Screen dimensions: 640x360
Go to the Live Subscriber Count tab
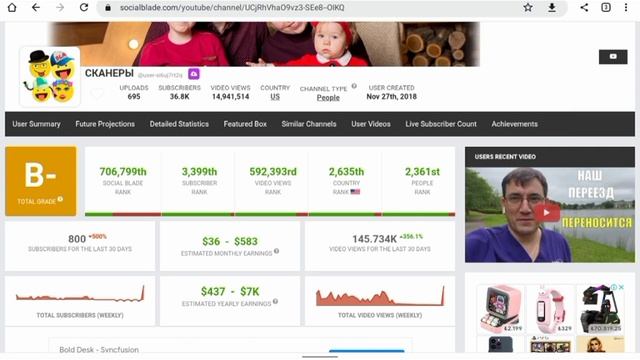441,124
